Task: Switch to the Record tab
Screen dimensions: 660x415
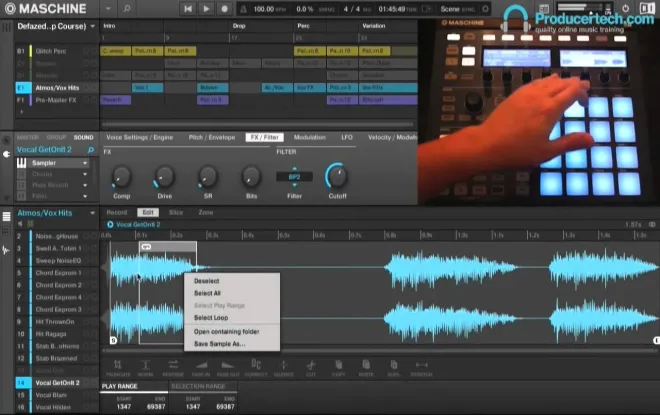Action: 117,213
